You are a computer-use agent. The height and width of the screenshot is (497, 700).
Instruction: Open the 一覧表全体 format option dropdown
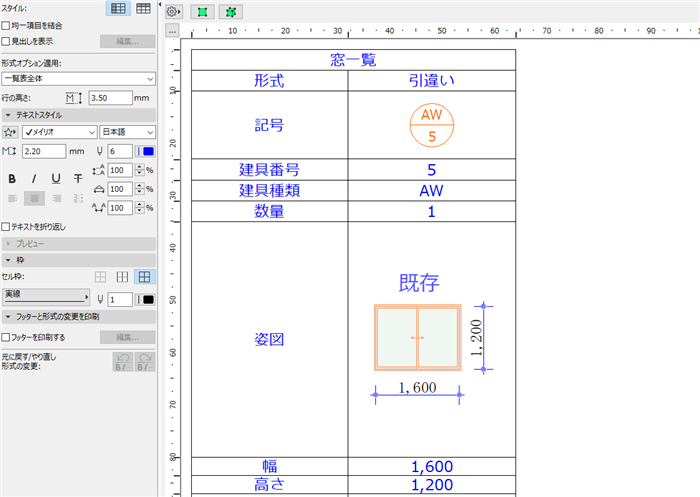[x=79, y=79]
